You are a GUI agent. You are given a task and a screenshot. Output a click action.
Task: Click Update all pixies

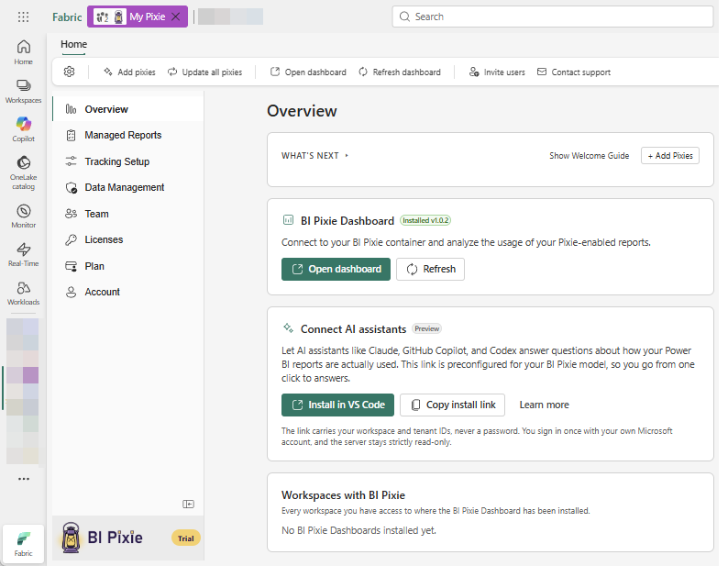pyautogui.click(x=204, y=72)
